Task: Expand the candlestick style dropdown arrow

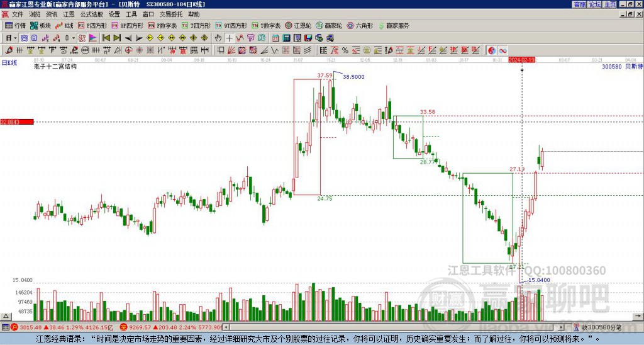Action: pos(74,38)
